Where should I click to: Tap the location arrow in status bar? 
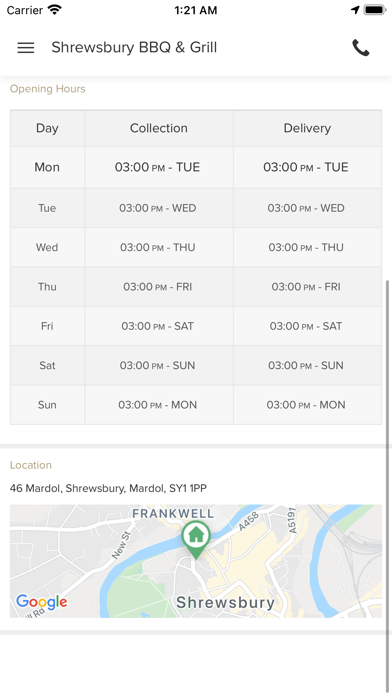click(355, 10)
